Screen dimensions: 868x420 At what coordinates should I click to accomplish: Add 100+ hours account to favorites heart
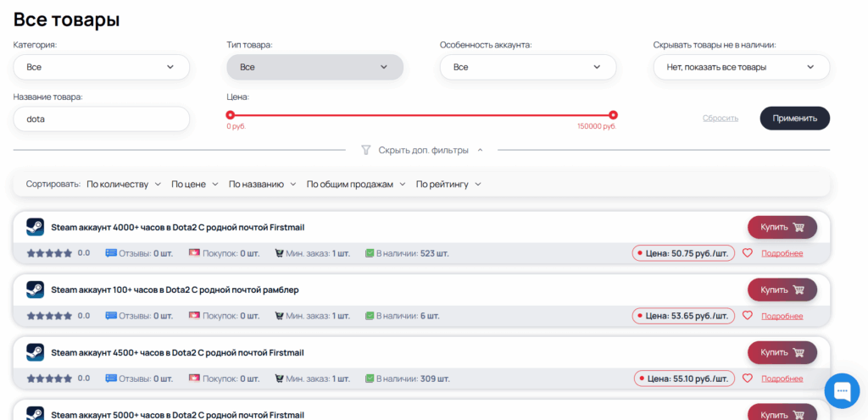tap(748, 316)
